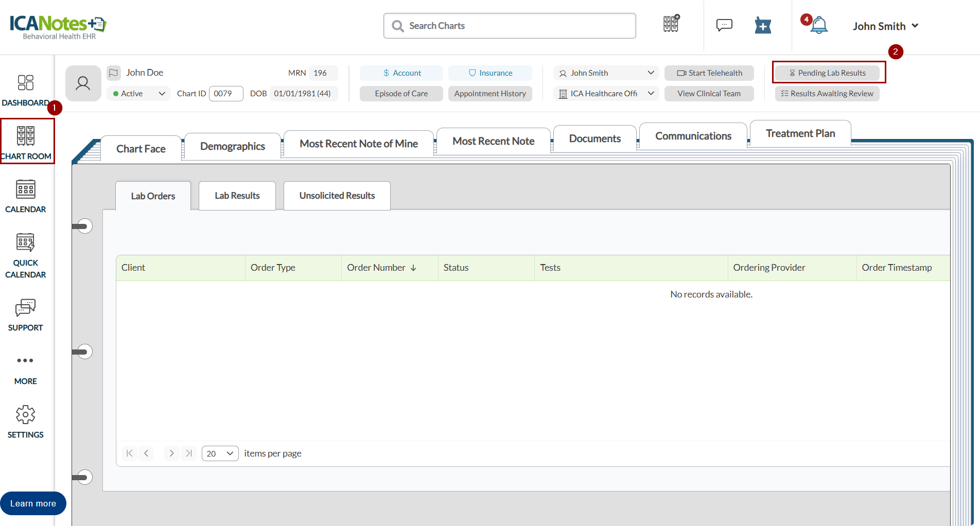Viewport: 980px width, 526px height.
Task: Click Pending Lab Results button
Action: pyautogui.click(x=828, y=73)
